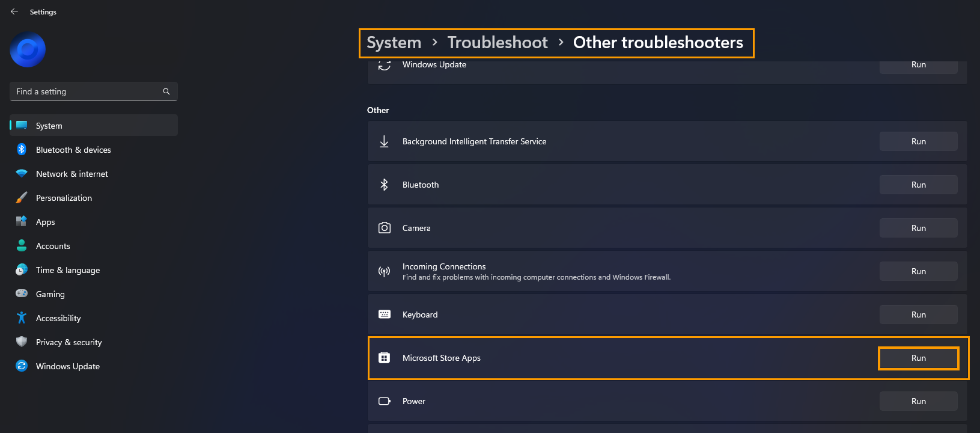Screen dimensions: 980x433
Task: Select Accounts in sidebar
Action: click(94, 245)
